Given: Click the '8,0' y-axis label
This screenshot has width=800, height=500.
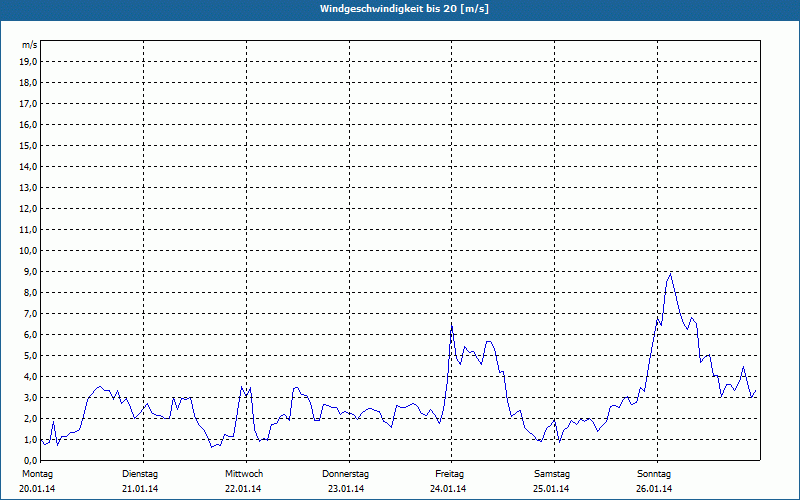Looking at the screenshot, I should (30, 292).
